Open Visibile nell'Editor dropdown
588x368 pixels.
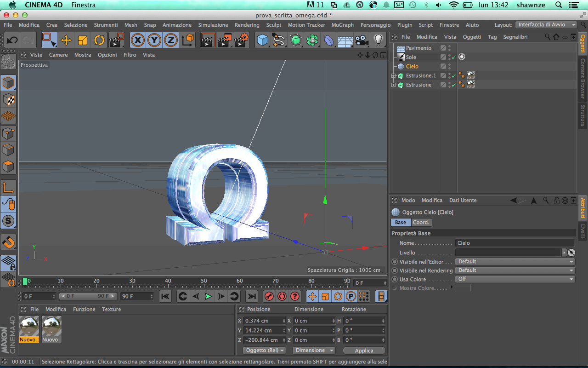(x=514, y=262)
